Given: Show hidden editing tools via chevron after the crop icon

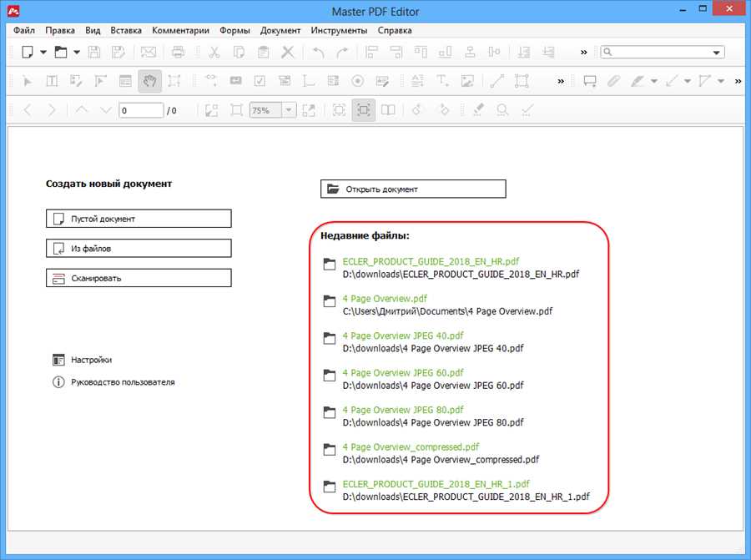Looking at the screenshot, I should pyautogui.click(x=561, y=82).
